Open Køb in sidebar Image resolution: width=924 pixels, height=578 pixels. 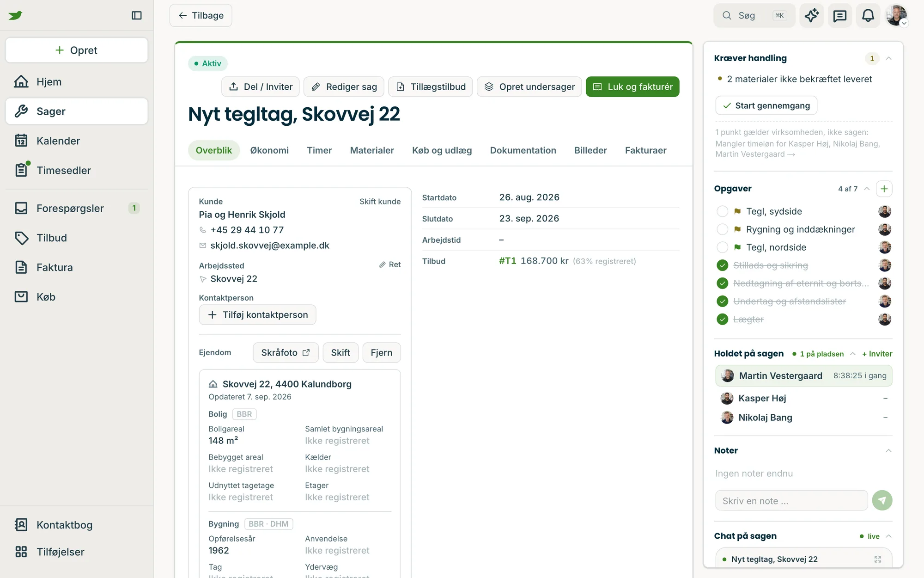77,297
